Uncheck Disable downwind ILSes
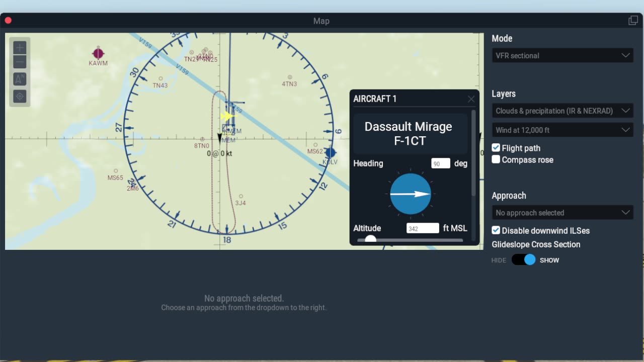Screen dimensions: 644x362 pyautogui.click(x=496, y=230)
